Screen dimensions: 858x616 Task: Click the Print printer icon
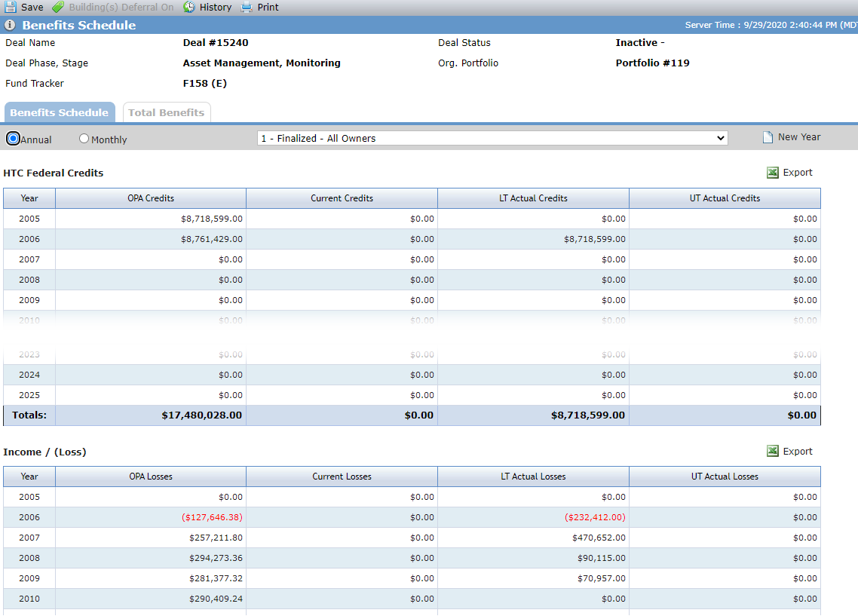click(247, 7)
